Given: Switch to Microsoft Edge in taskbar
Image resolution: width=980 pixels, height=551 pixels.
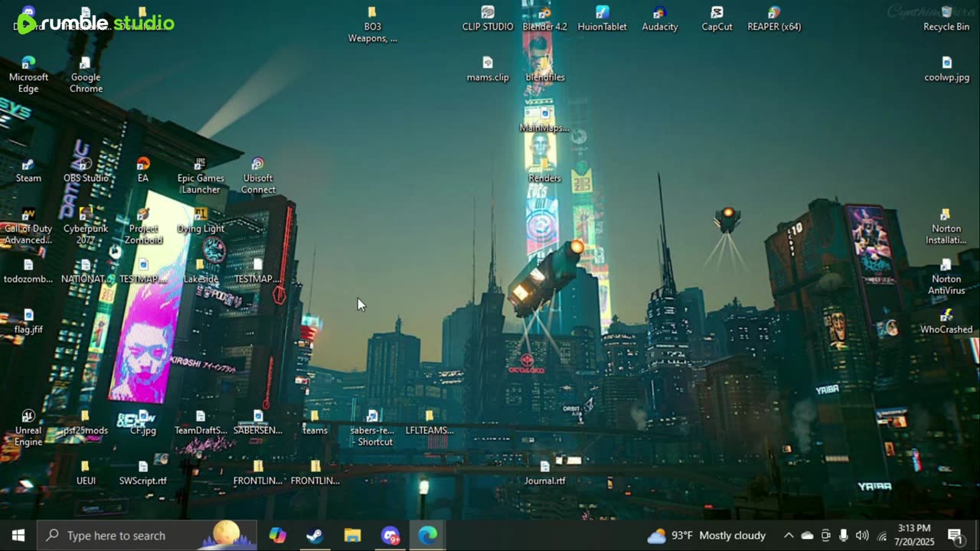Looking at the screenshot, I should click(x=427, y=535).
